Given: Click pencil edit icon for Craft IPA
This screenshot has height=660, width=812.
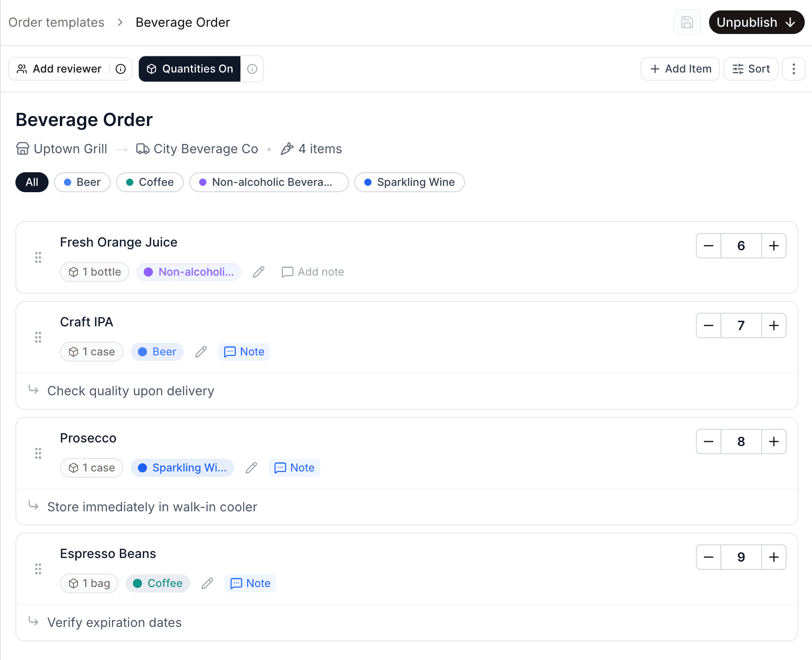Looking at the screenshot, I should tap(201, 352).
